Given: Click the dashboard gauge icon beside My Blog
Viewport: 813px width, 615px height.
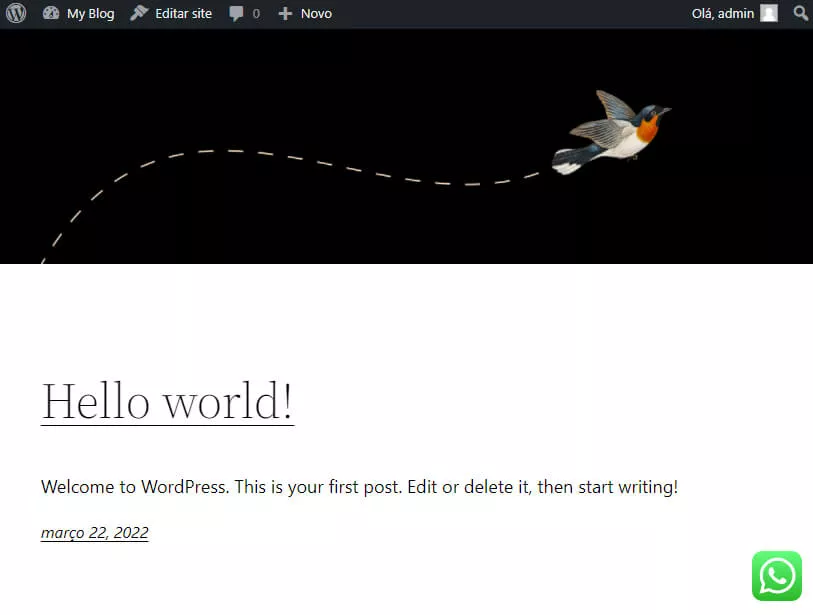Looking at the screenshot, I should click(x=51, y=13).
